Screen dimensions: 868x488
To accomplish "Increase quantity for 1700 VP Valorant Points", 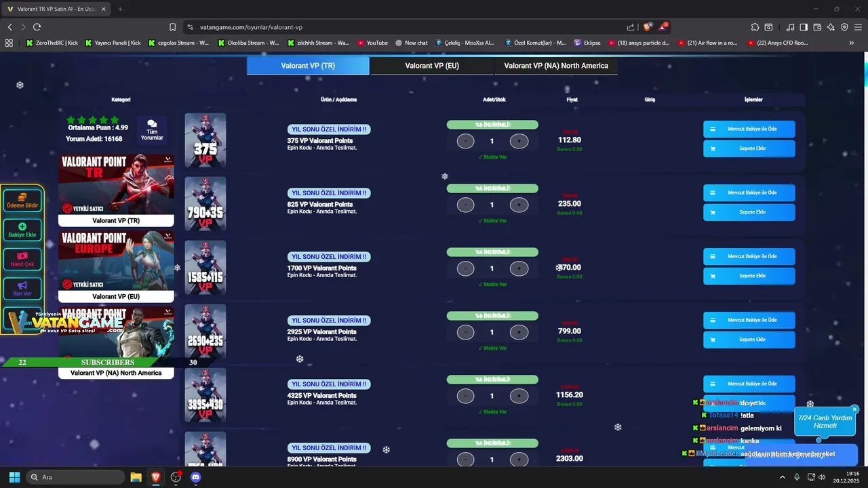I will pos(519,268).
